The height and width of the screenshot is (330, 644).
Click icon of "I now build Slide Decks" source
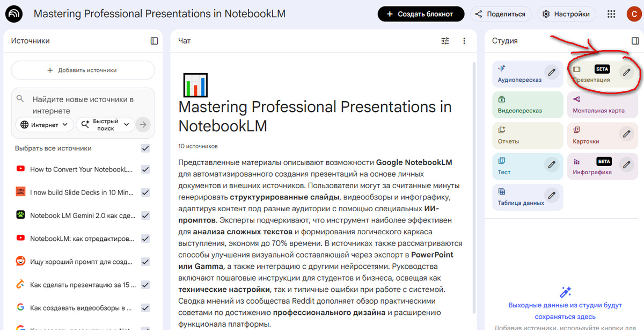tap(20, 192)
